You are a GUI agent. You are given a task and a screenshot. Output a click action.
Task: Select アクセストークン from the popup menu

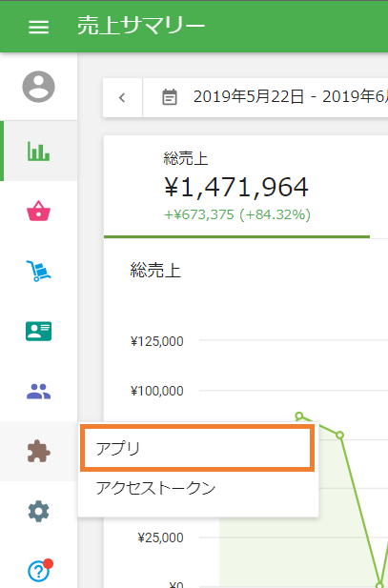[x=198, y=488]
